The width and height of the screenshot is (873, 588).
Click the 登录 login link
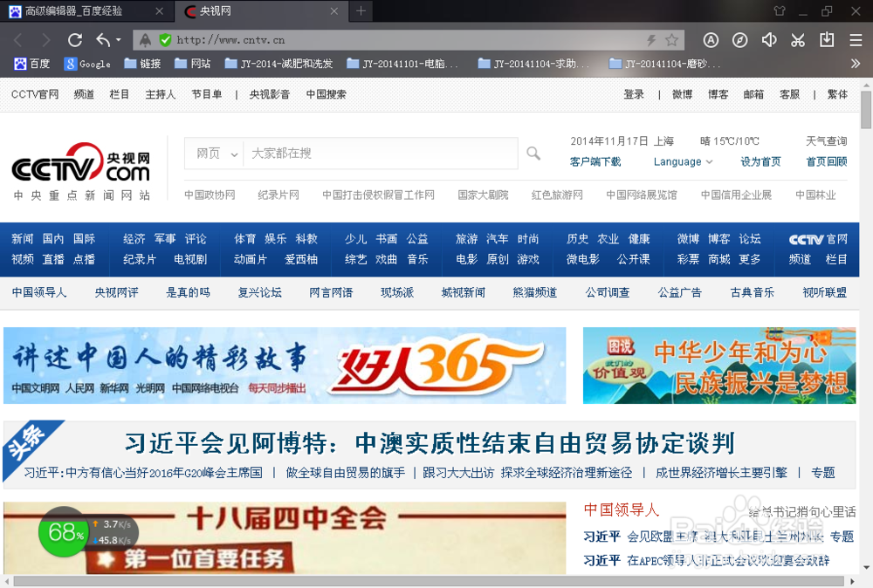[x=633, y=93]
